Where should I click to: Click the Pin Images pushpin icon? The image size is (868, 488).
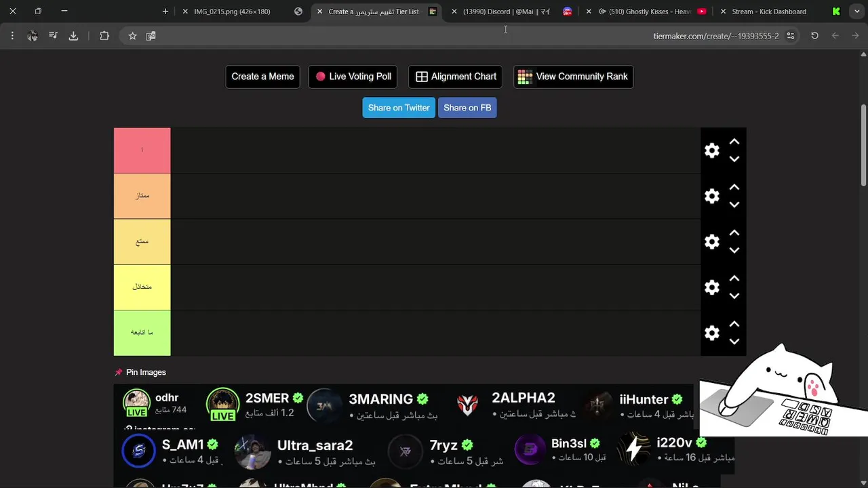click(x=119, y=372)
